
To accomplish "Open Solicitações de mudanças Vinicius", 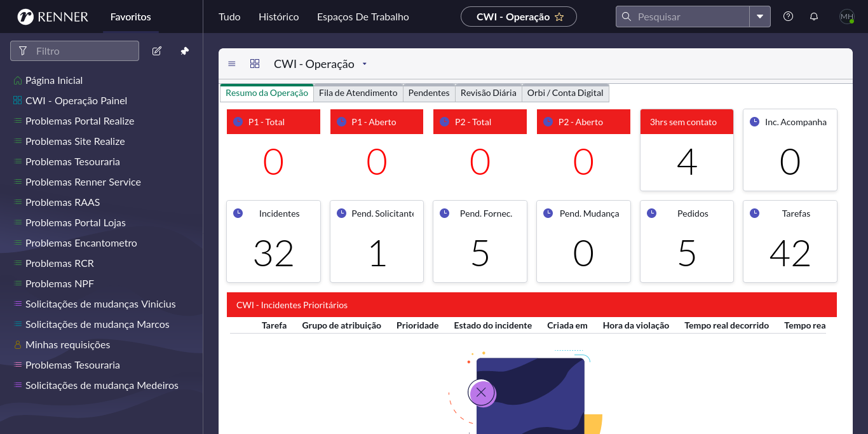I will click(x=100, y=304).
